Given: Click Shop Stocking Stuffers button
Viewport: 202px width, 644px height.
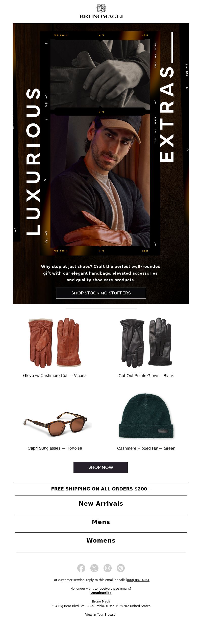Looking at the screenshot, I should 101,293.
